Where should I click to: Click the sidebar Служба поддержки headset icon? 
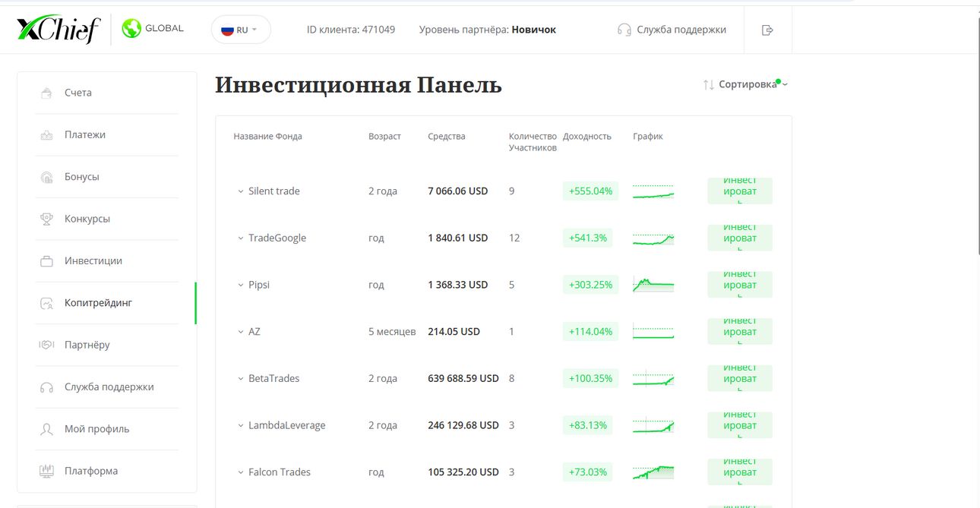click(46, 387)
